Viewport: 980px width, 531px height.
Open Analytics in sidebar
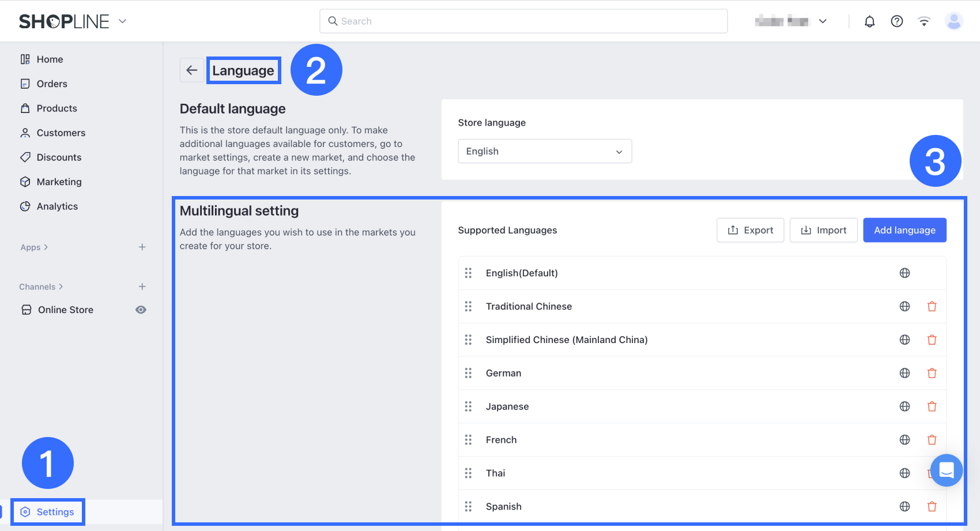tap(49, 206)
